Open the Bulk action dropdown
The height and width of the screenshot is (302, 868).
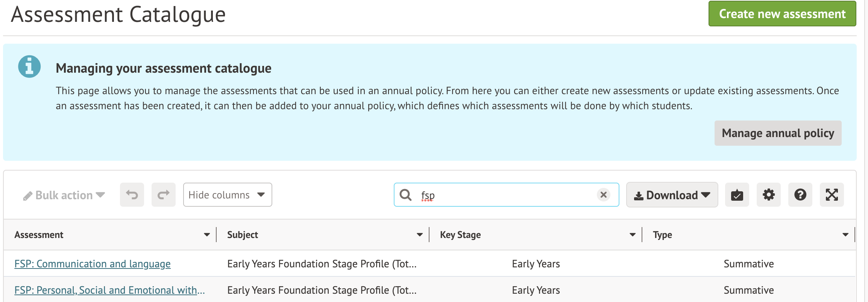64,195
